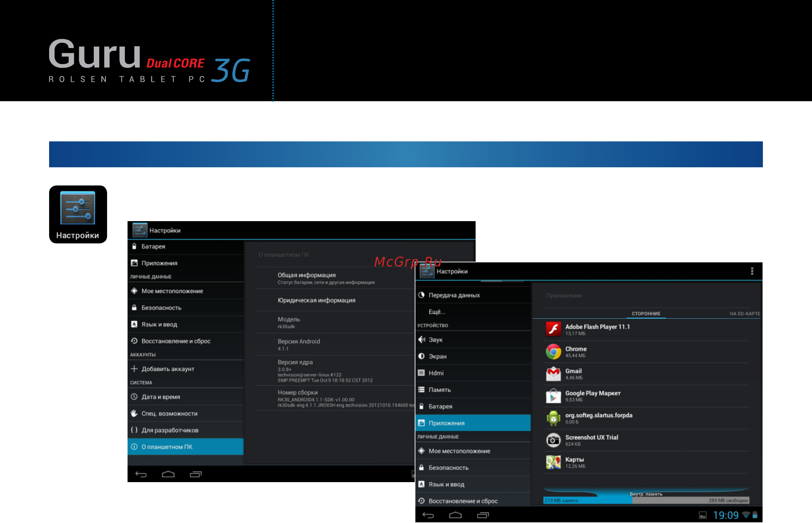812x523 pixels.
Task: Tap the Recent apps icon in left window
Action: [x=196, y=474]
